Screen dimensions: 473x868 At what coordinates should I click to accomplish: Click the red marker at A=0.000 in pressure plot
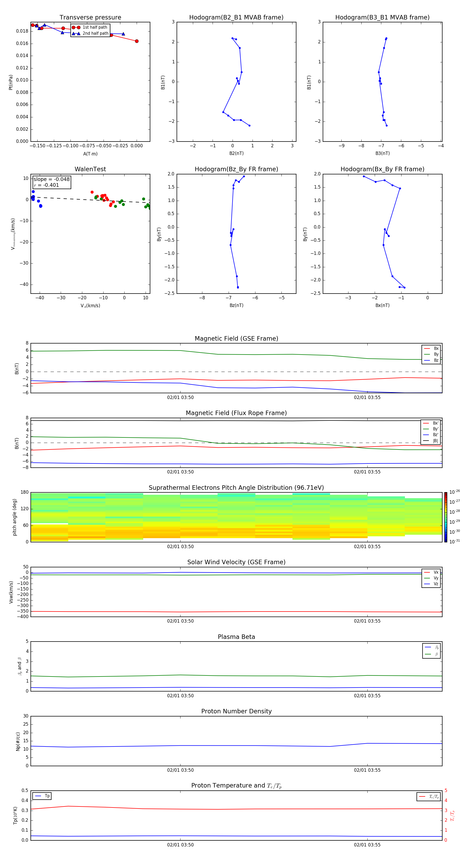pos(137,41)
